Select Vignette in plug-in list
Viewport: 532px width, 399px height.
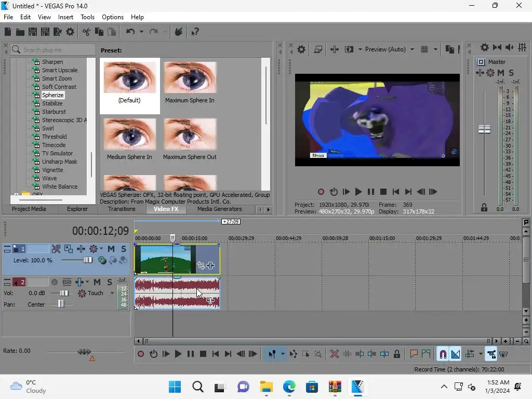click(x=52, y=170)
